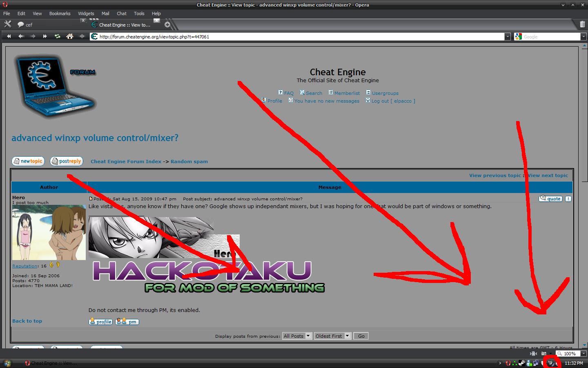Viewport: 588px width, 368px height.
Task: Open Steam from the system tray
Action: coord(522,363)
